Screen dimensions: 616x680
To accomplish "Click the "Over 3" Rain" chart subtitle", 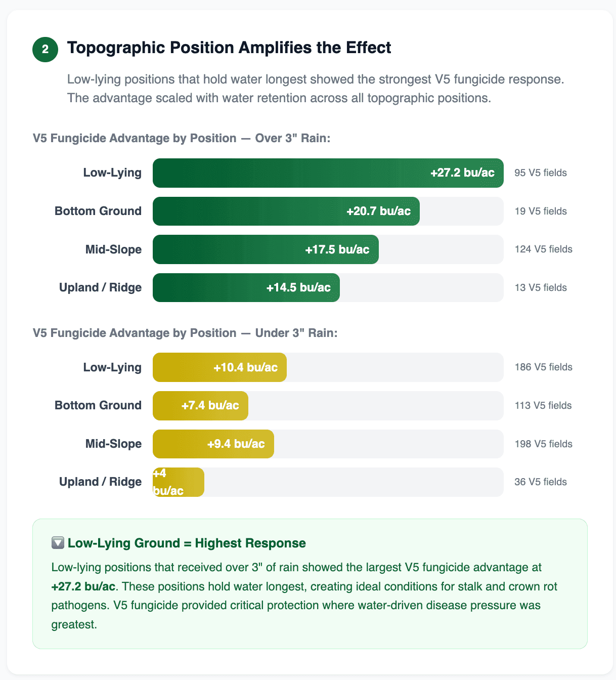I will 182,138.
